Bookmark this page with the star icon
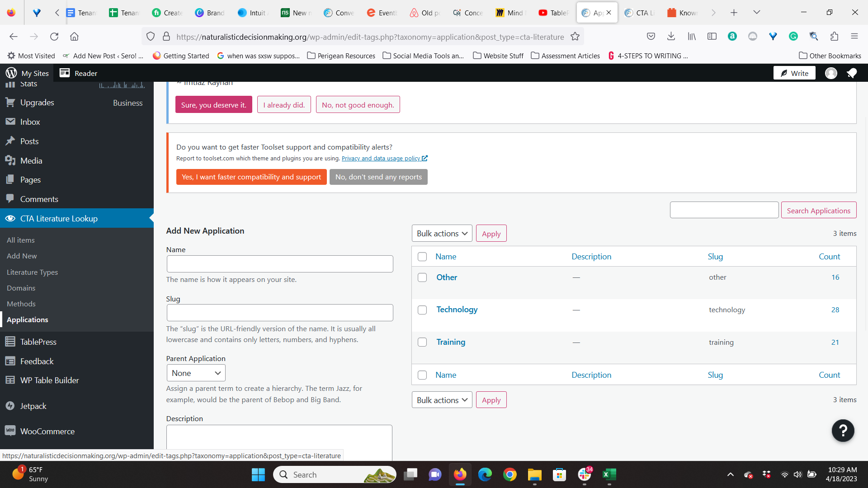 [x=575, y=37]
